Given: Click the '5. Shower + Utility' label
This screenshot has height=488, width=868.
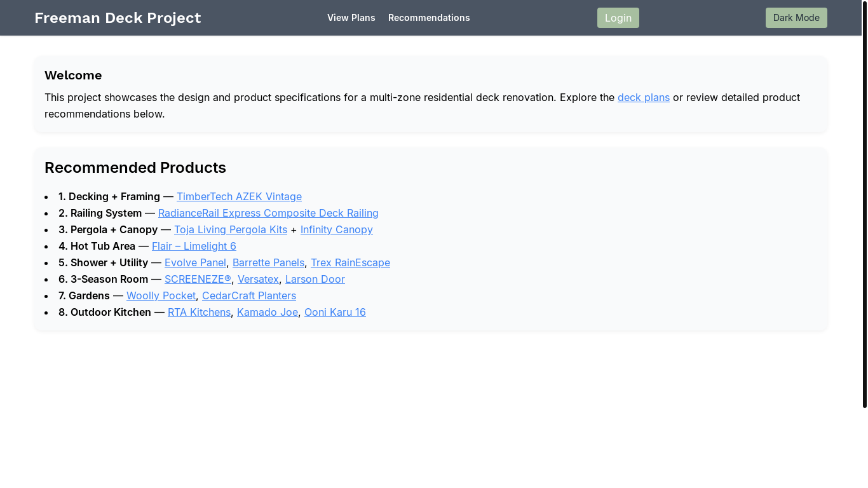Looking at the screenshot, I should (x=103, y=262).
